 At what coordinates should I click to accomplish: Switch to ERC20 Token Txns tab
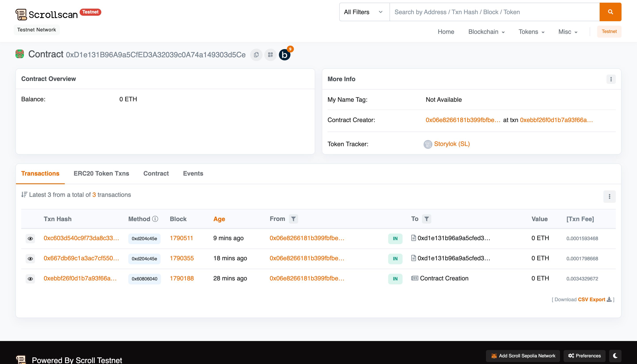click(101, 174)
